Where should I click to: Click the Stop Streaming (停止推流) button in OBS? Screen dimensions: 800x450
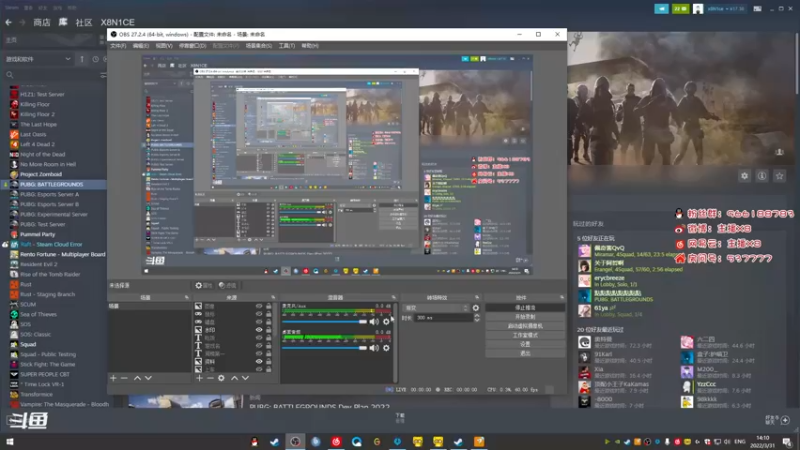525,308
